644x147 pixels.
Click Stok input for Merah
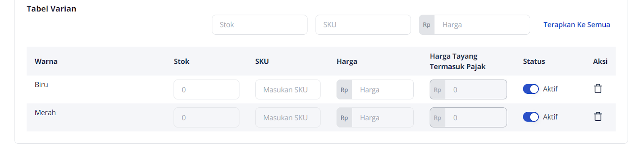click(206, 118)
